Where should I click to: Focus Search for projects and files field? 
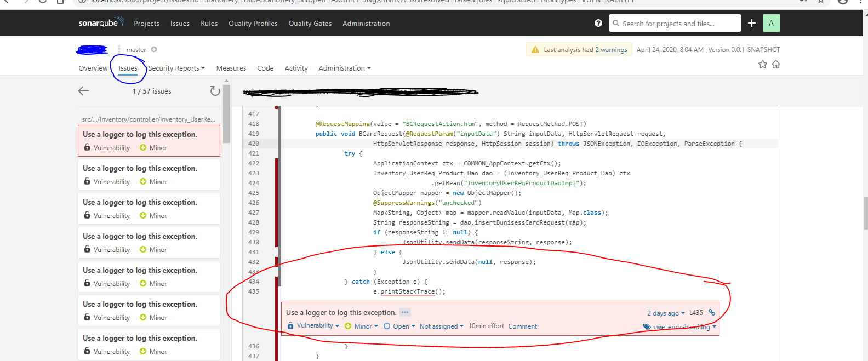coord(675,23)
